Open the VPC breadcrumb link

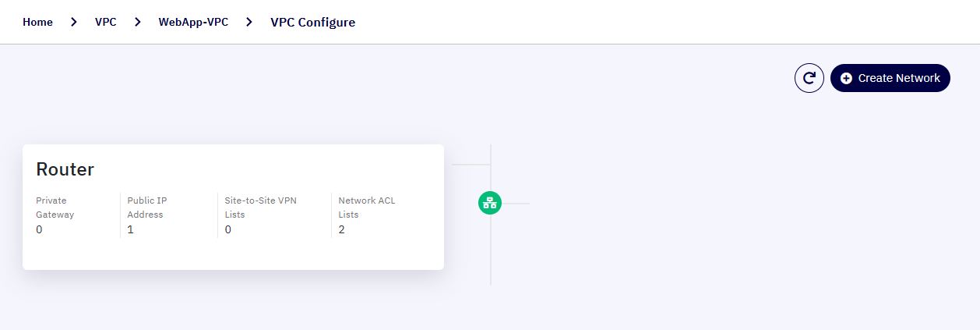click(106, 22)
